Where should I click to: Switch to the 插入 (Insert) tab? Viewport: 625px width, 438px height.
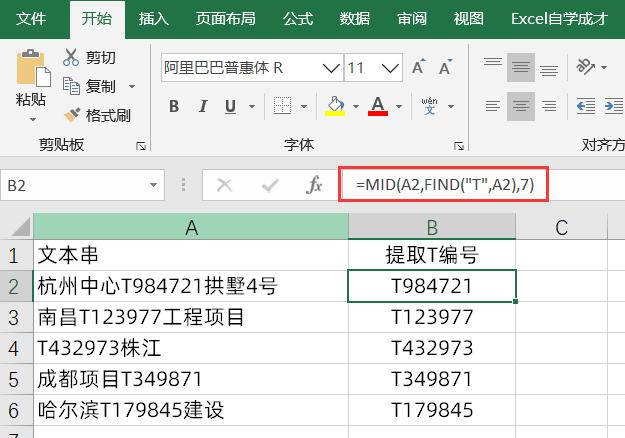tap(153, 19)
